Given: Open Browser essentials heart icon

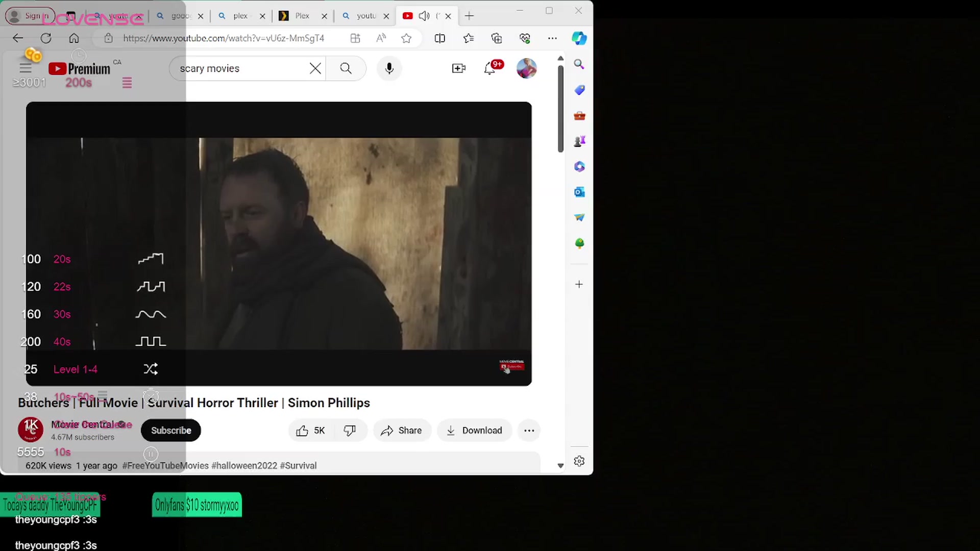Looking at the screenshot, I should click(x=525, y=38).
